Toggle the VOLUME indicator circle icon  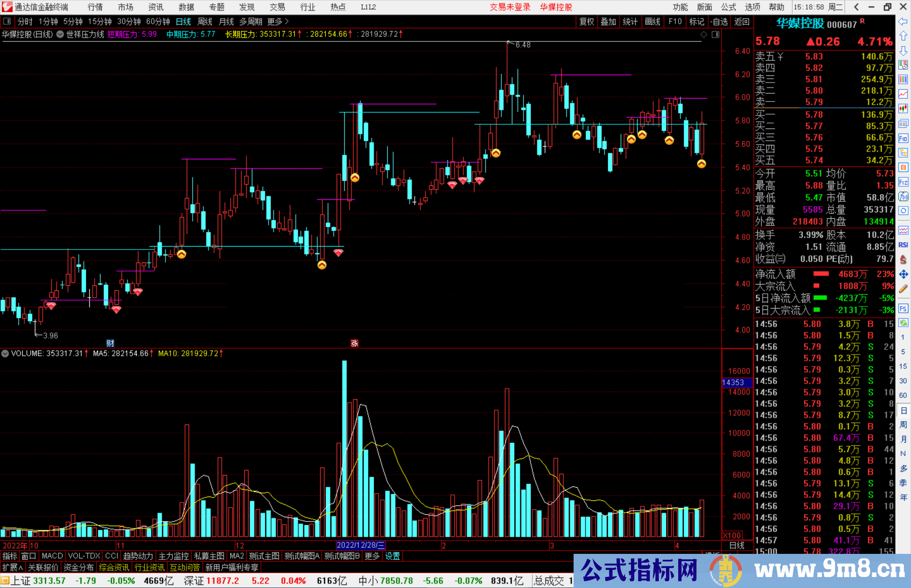coord(5,354)
